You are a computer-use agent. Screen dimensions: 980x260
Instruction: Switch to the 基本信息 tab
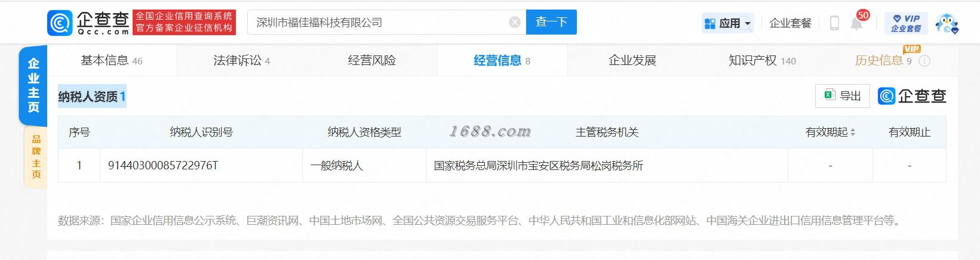(x=112, y=60)
